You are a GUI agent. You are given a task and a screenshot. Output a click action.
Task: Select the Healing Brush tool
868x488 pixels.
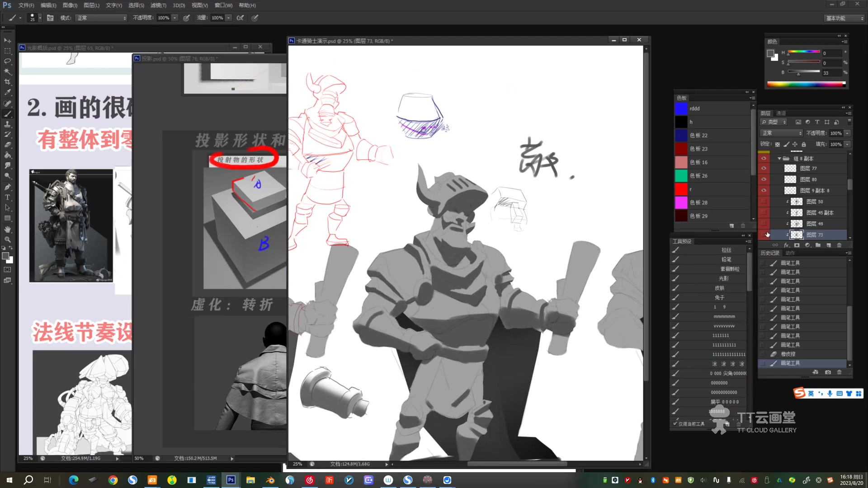(8, 103)
